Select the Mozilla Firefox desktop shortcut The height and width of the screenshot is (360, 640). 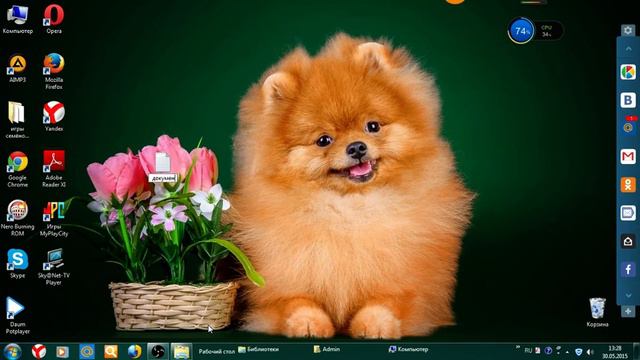[x=54, y=71]
